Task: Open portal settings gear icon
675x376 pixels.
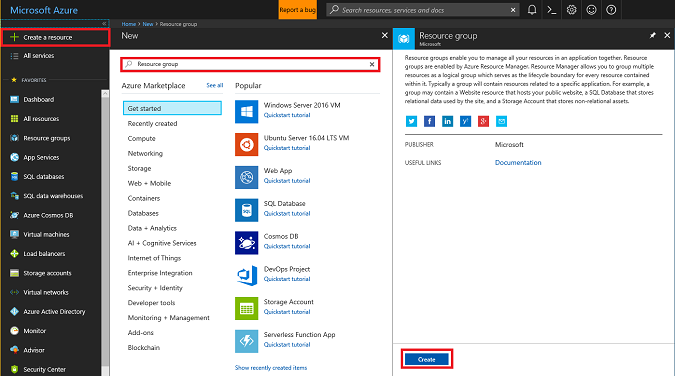Action: (571, 10)
